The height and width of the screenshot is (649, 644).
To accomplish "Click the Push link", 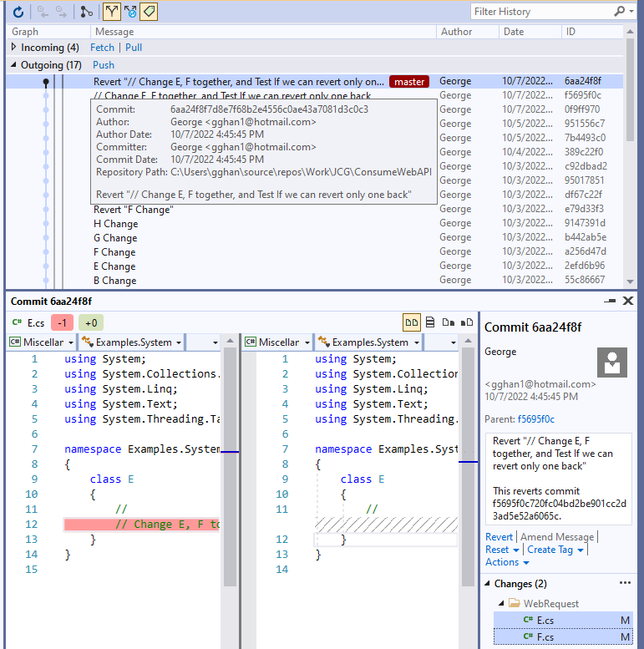I will click(x=104, y=65).
